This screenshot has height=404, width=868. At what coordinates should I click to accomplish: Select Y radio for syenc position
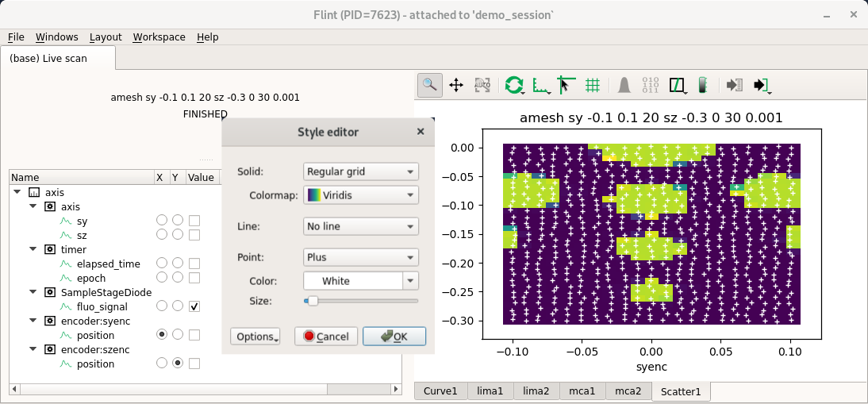(178, 334)
